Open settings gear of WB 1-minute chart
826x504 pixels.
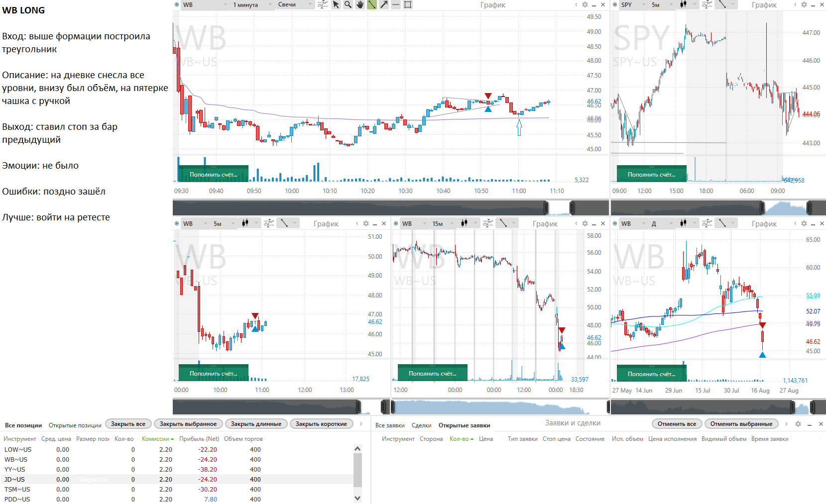tap(585, 4)
